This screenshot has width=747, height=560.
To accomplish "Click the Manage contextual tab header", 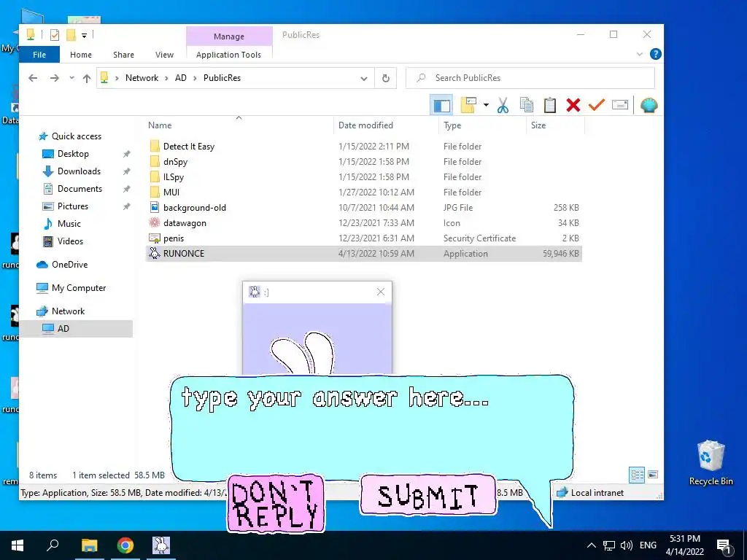I will pos(228,36).
